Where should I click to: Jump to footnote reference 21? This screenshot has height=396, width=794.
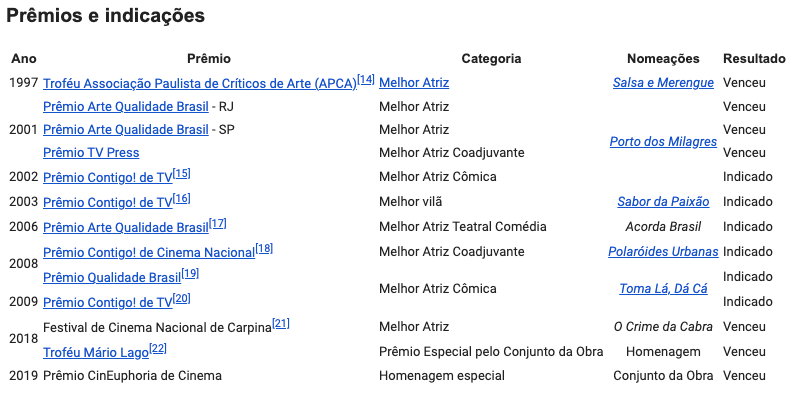pyautogui.click(x=281, y=323)
